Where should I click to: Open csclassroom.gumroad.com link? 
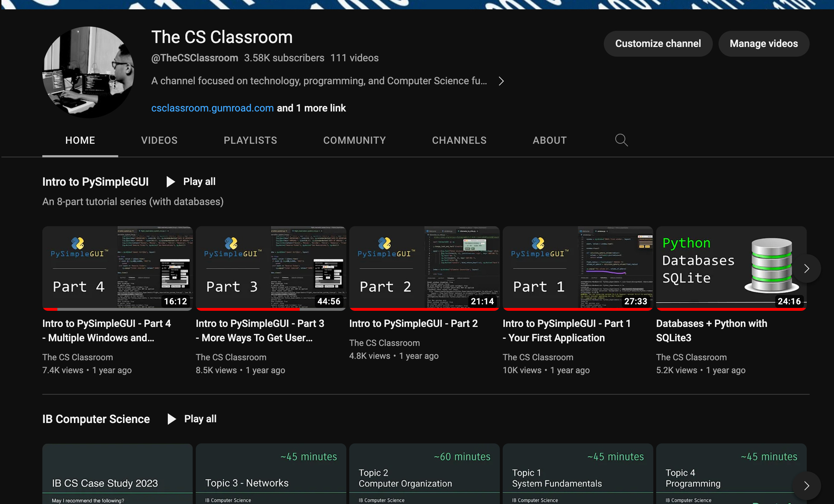point(212,108)
